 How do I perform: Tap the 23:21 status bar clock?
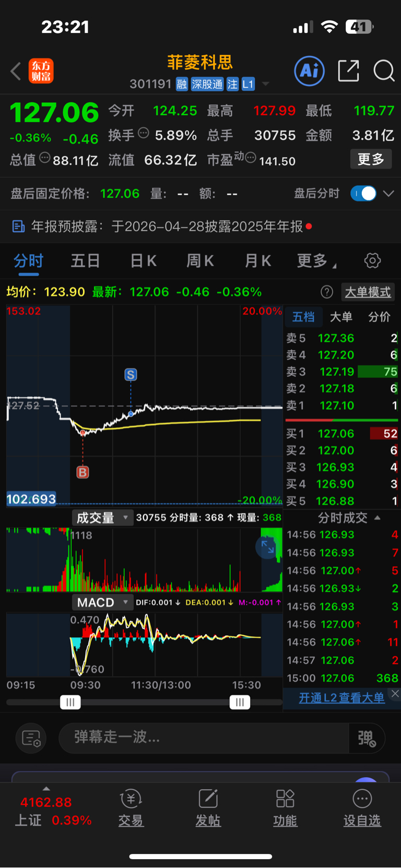tap(65, 27)
